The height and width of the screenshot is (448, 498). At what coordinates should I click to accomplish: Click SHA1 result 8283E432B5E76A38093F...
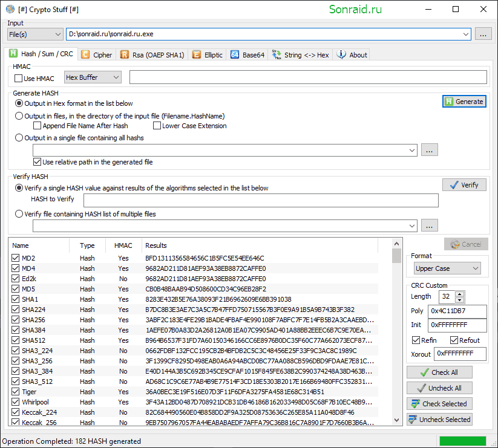[x=218, y=299]
